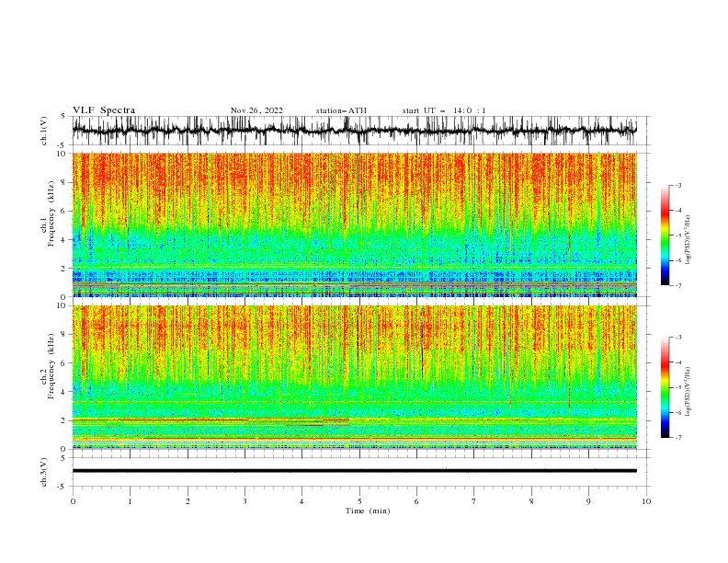Viewport: 728px width, 563px height.
Task: Click the lower PSD color scale bar
Action: click(665, 387)
